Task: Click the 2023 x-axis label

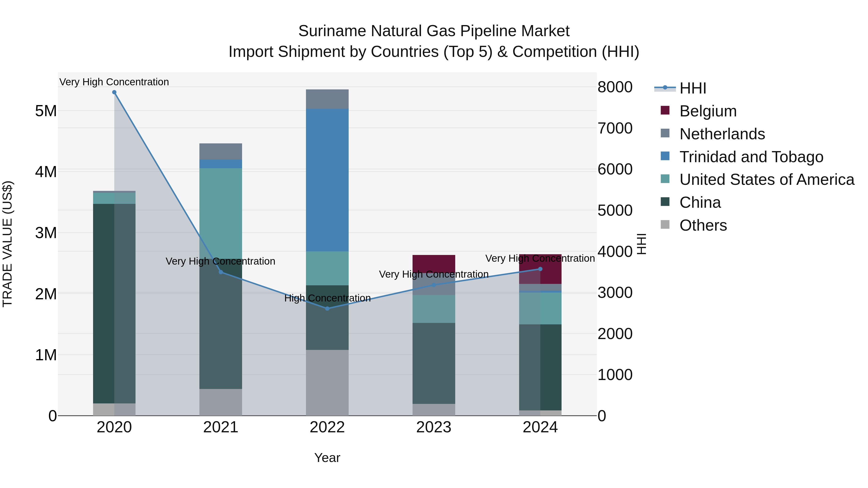Action: (x=434, y=427)
